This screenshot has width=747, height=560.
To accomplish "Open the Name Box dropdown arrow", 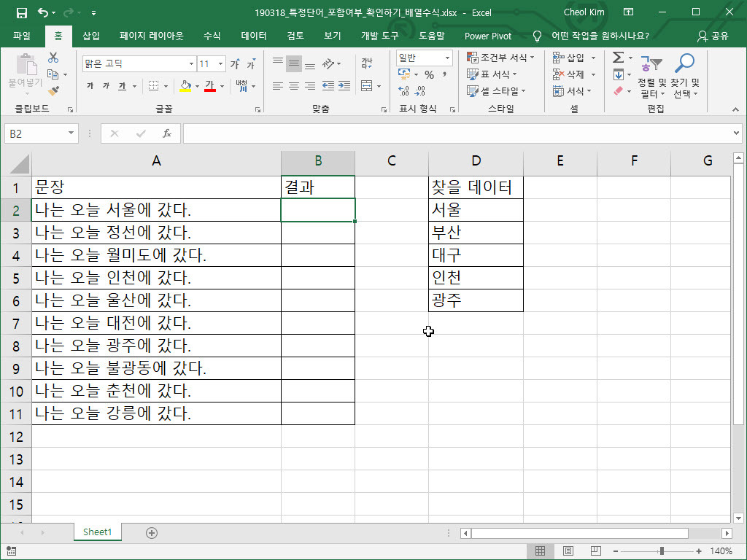I will coord(71,133).
